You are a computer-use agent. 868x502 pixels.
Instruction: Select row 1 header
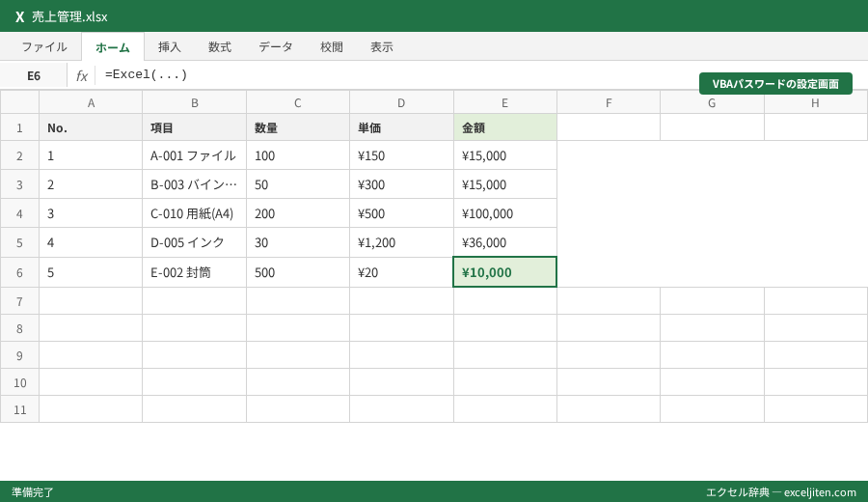click(19, 128)
